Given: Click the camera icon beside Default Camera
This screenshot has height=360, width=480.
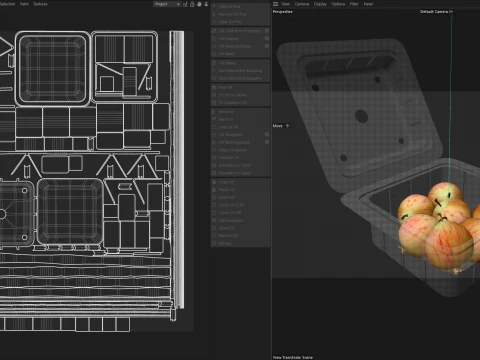Looking at the screenshot, I should coord(451,12).
